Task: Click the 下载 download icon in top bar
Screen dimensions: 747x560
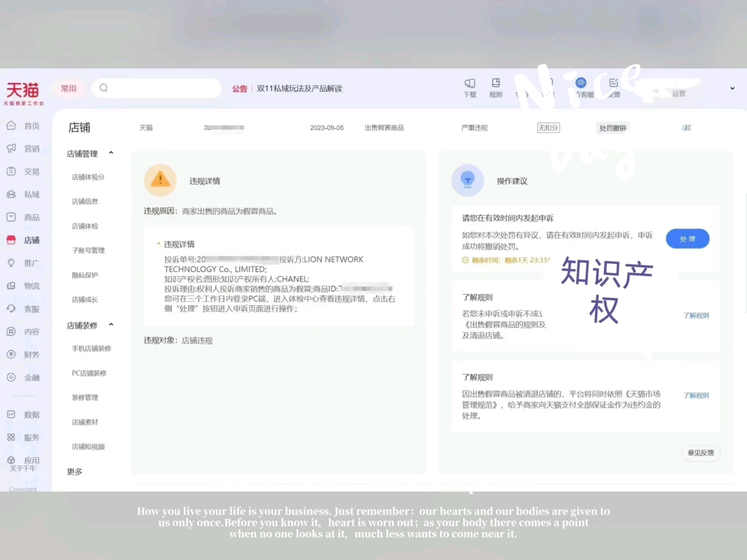Action: 470,83
